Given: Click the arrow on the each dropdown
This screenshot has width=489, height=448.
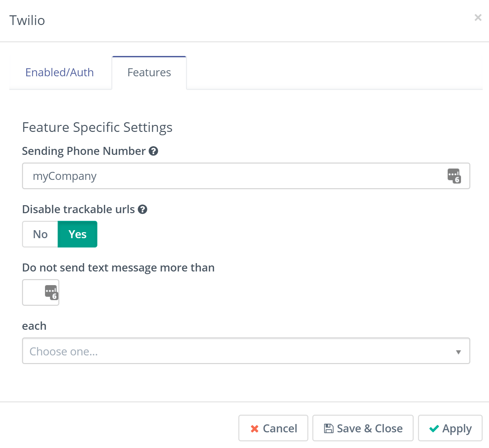Looking at the screenshot, I should tap(458, 352).
